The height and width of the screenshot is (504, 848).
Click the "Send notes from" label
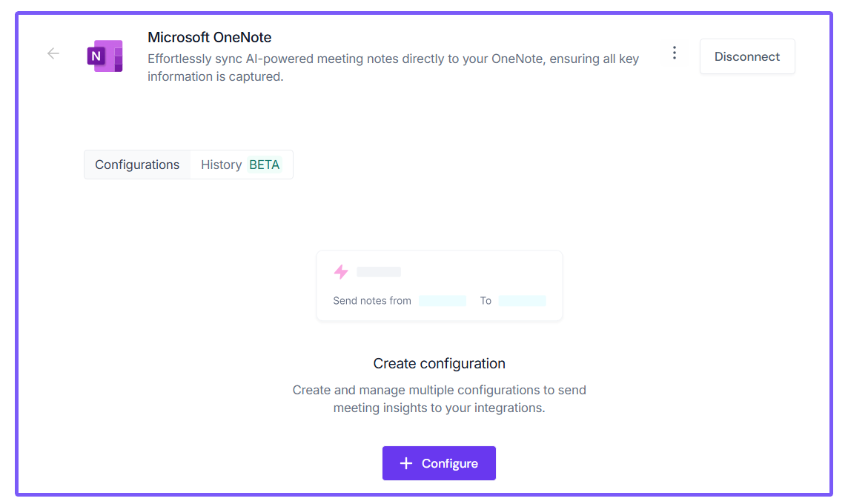point(372,301)
